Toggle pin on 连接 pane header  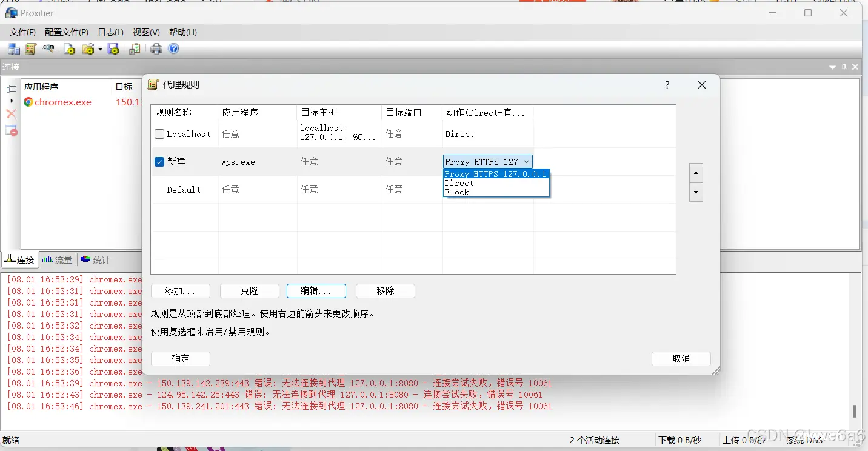point(844,67)
